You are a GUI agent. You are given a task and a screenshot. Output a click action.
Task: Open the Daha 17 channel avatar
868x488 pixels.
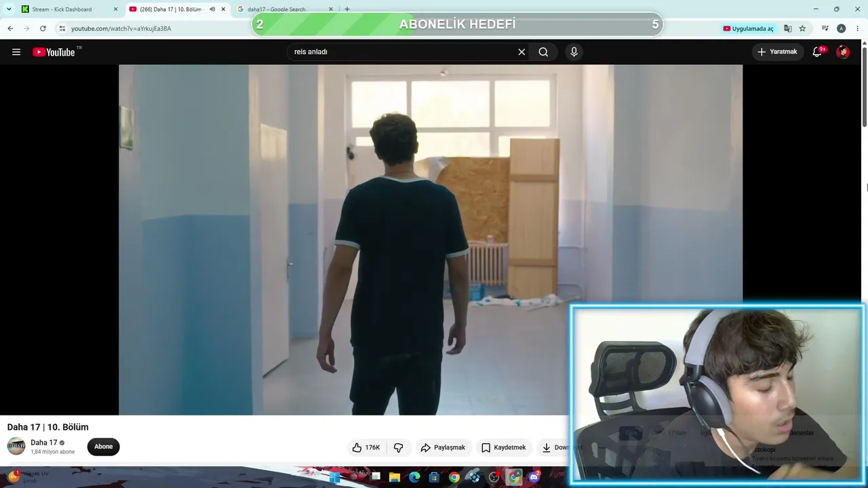[x=16, y=447]
